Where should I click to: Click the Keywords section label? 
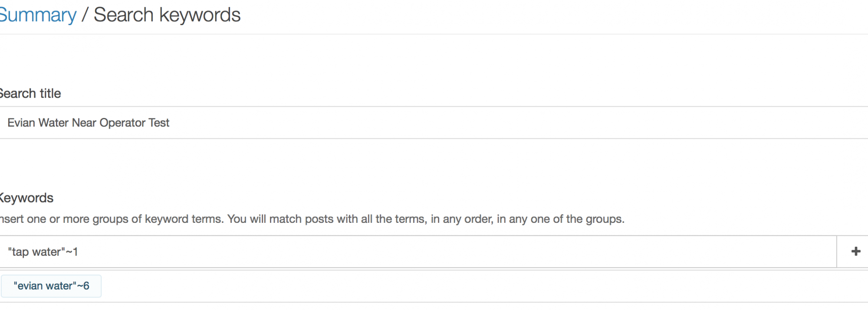[x=26, y=198]
